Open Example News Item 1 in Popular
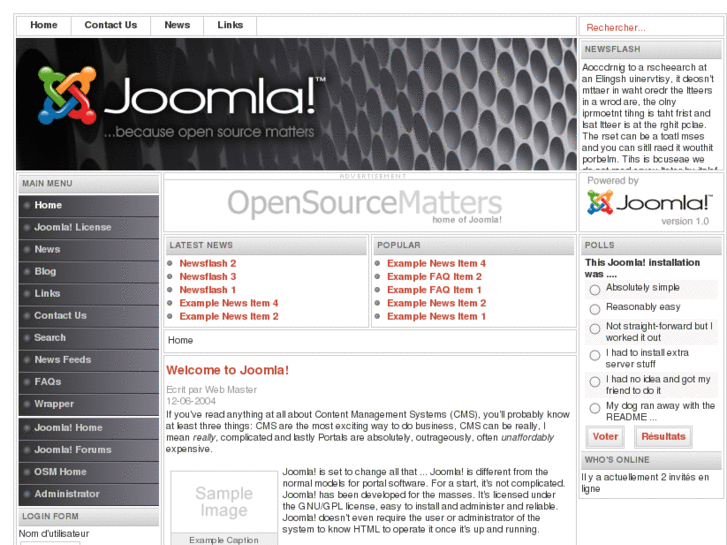727x545 pixels. click(x=436, y=316)
